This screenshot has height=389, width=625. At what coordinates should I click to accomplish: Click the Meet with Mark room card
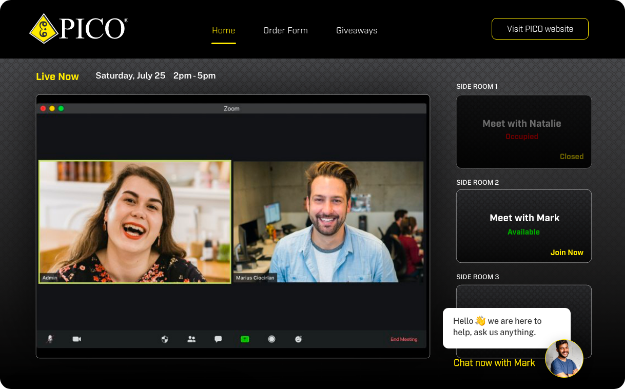524,226
